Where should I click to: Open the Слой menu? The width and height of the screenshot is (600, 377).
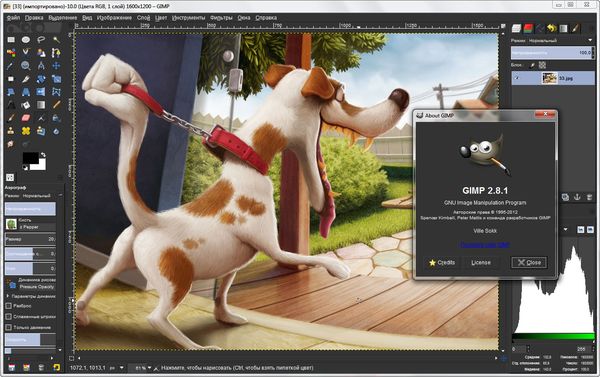point(143,18)
